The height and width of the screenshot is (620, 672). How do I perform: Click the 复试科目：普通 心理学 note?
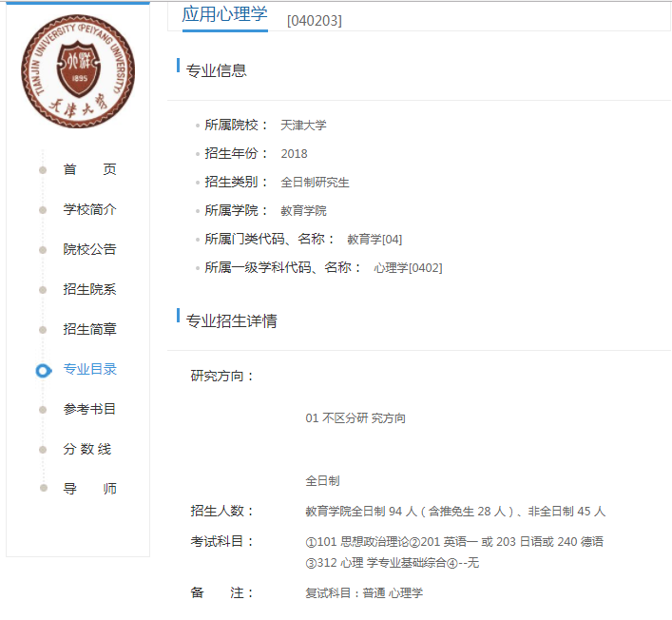(x=364, y=593)
